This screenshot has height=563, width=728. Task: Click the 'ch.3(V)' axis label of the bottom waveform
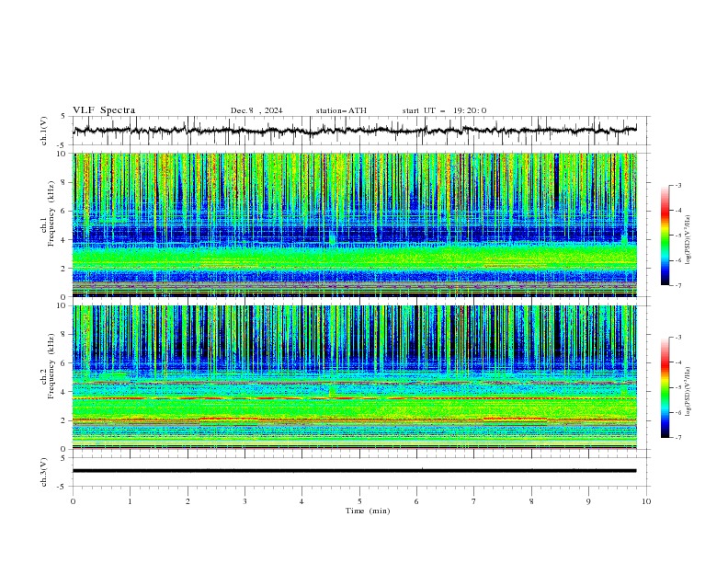pos(44,472)
